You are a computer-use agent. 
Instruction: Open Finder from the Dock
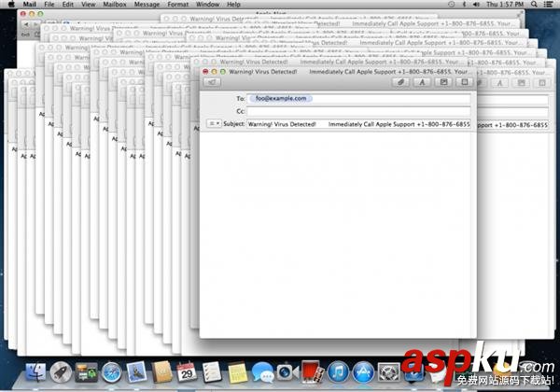coord(35,372)
